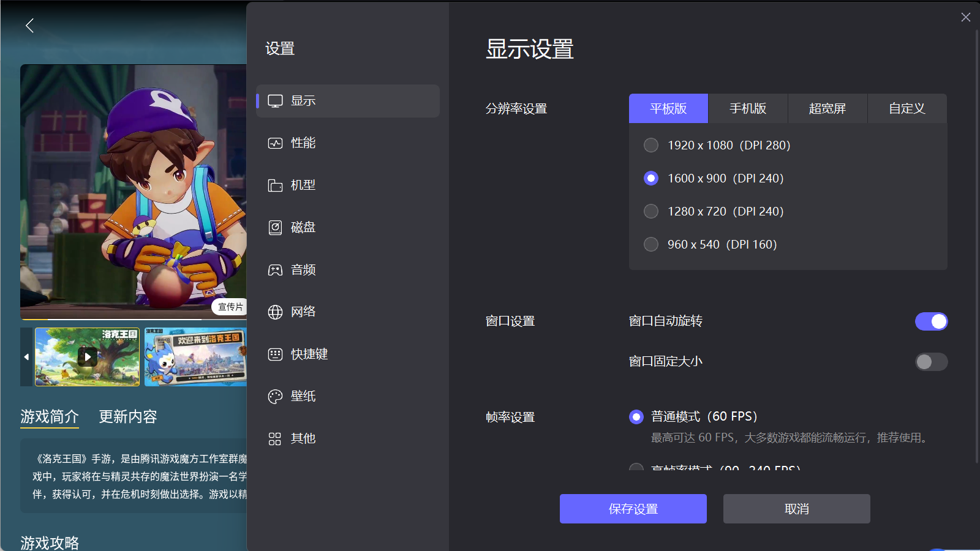The width and height of the screenshot is (980, 551).
Task: Click the palette wallpaper icon
Action: [275, 397]
